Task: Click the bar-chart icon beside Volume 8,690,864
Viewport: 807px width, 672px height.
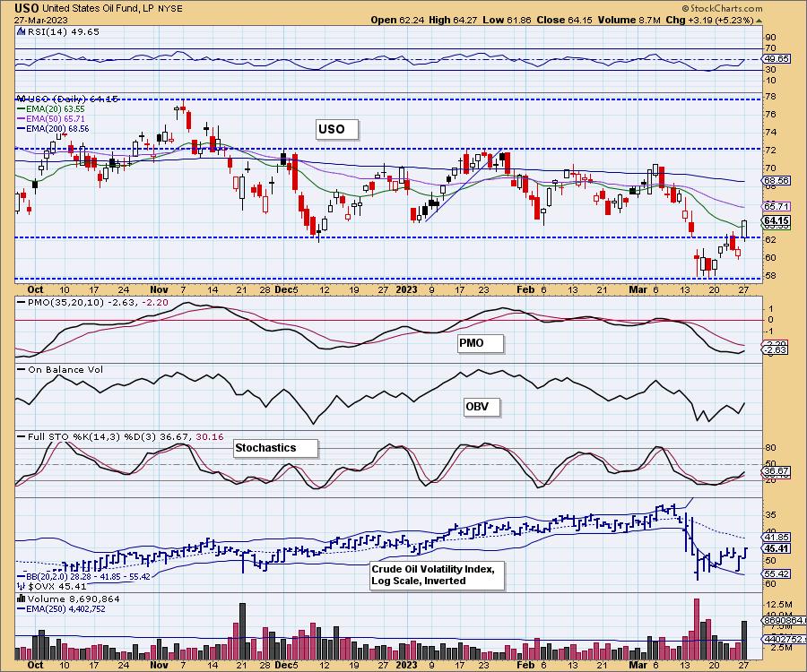Action: [x=22, y=599]
